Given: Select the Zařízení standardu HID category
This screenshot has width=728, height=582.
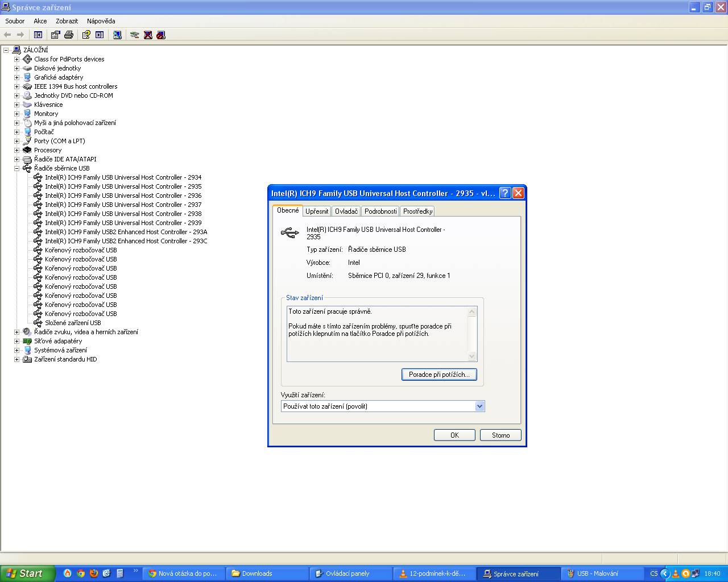Looking at the screenshot, I should (65, 359).
